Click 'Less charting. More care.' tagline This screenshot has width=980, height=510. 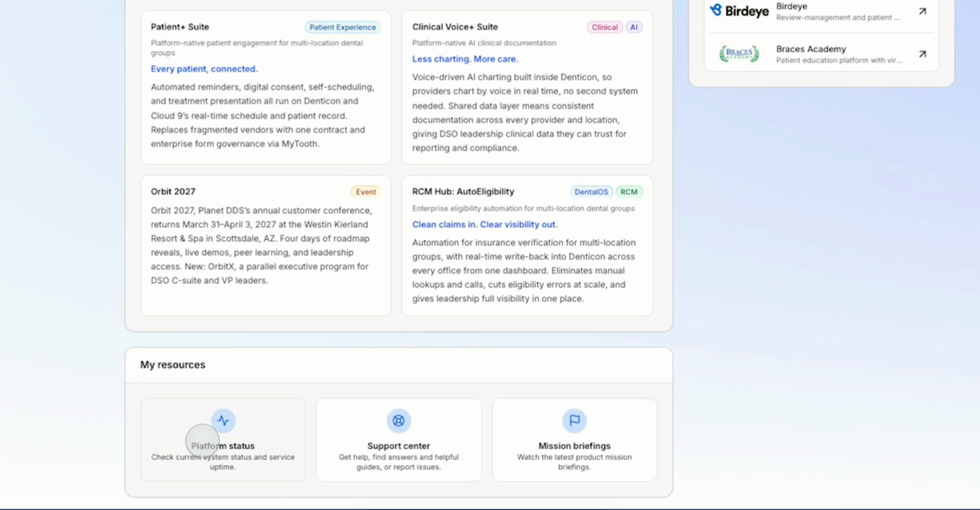click(465, 59)
